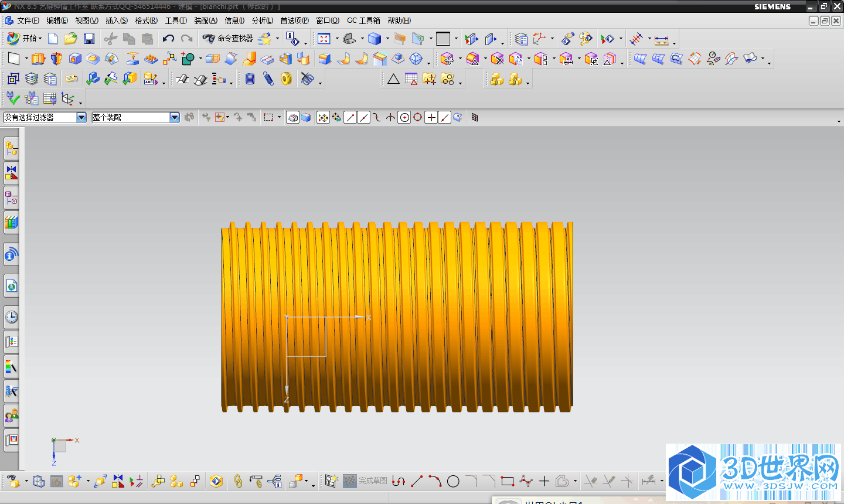
Task: Select the sketch Circle tool
Action: point(453,481)
